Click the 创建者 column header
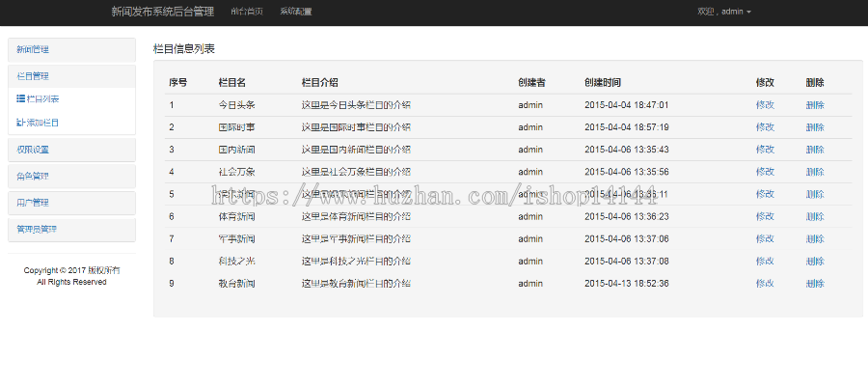Screen dimensions: 868x387 532,82
